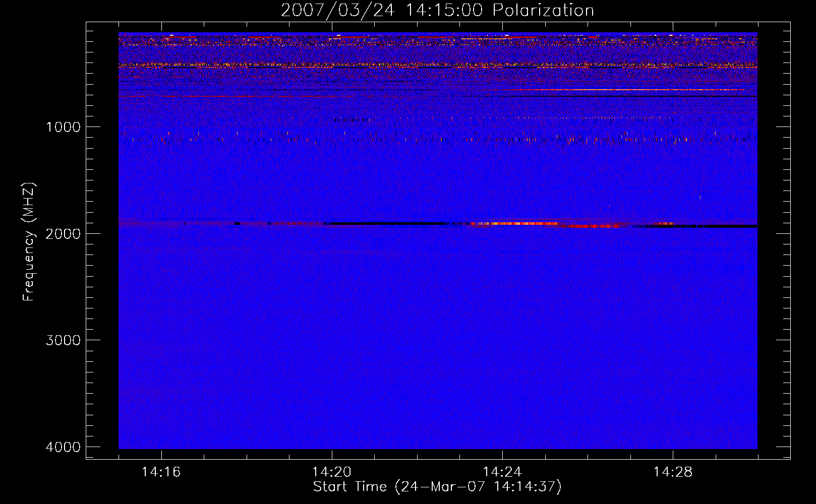Click the 2000 frequency tick label

click(63, 234)
